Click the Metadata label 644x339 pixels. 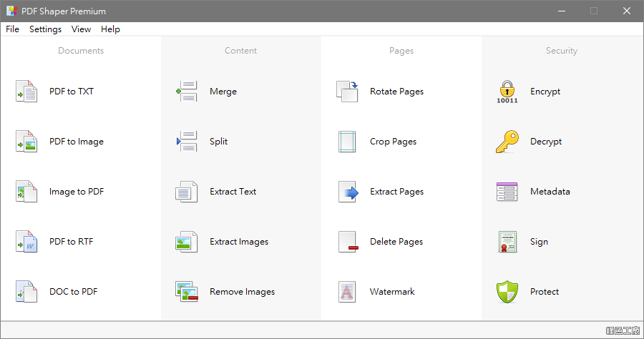coord(550,191)
